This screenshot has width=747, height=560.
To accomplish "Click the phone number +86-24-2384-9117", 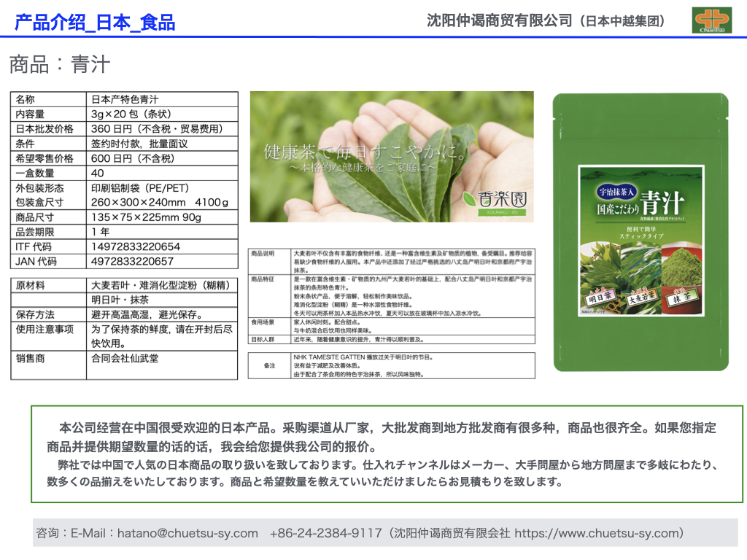I will tap(325, 534).
